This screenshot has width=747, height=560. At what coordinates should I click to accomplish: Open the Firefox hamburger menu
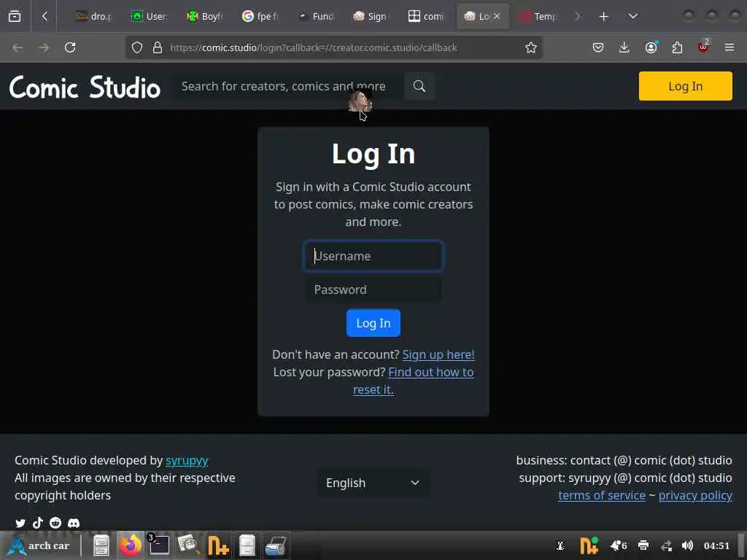(729, 47)
